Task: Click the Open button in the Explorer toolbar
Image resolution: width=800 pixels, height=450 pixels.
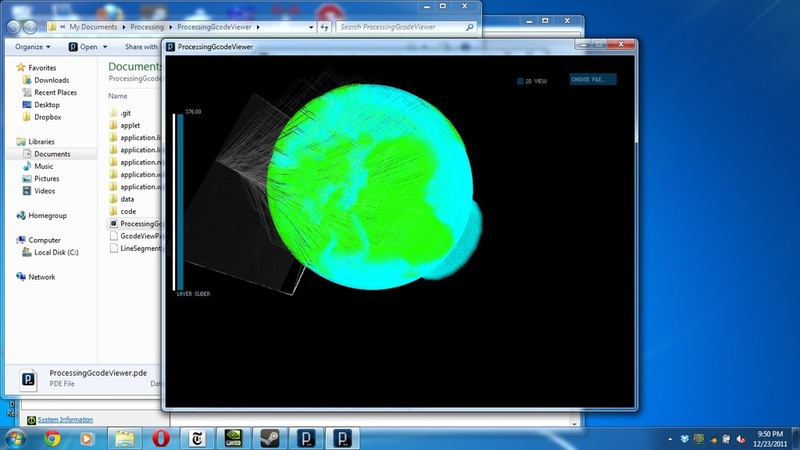Action: tap(84, 46)
